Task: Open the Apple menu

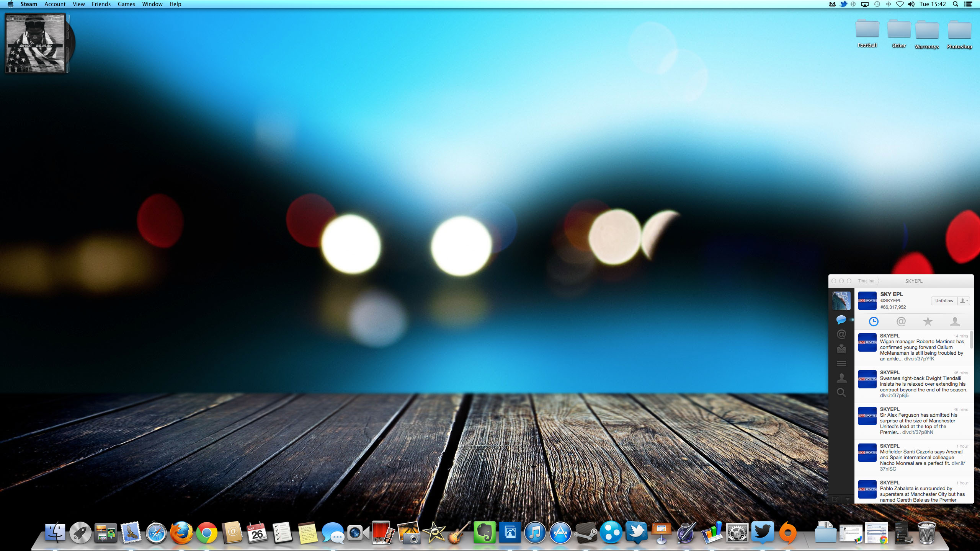Action: coord(10,4)
